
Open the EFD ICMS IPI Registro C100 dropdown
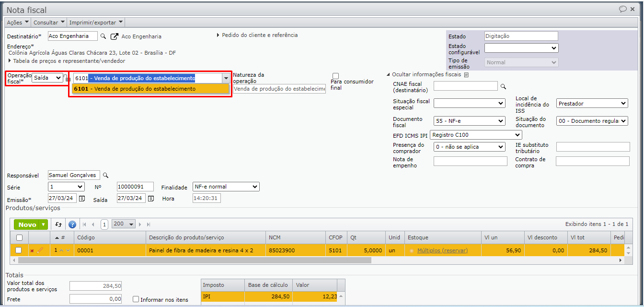pos(476,135)
